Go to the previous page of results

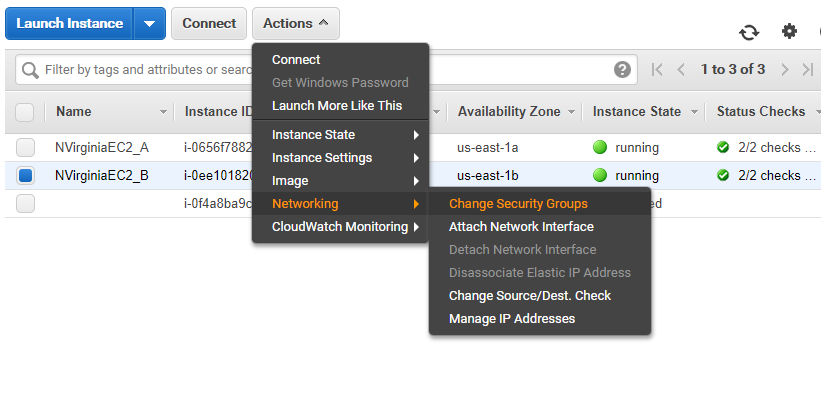click(x=681, y=70)
